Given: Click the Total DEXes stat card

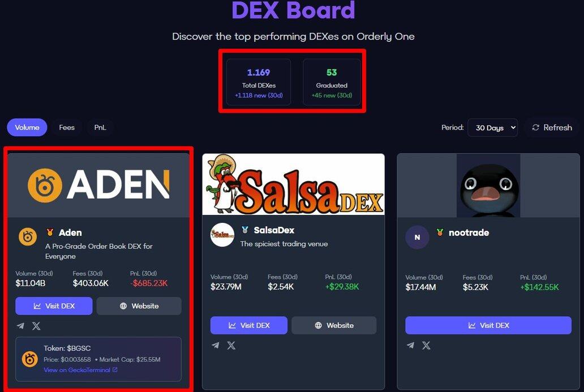Looking at the screenshot, I should point(259,82).
